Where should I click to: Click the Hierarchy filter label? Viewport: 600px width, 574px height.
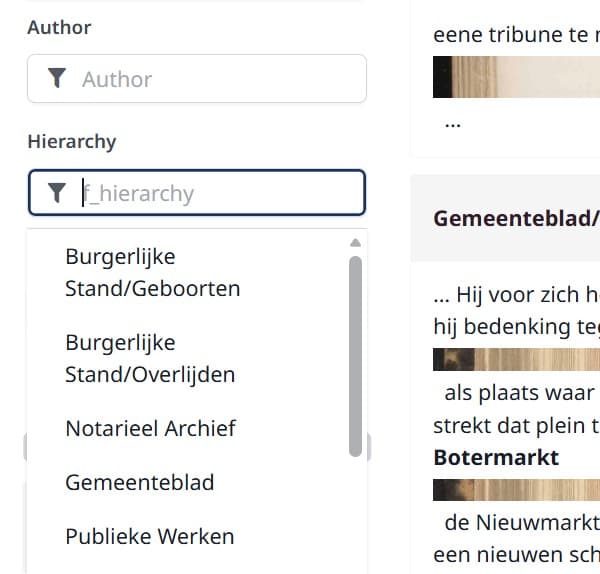pyautogui.click(x=72, y=142)
